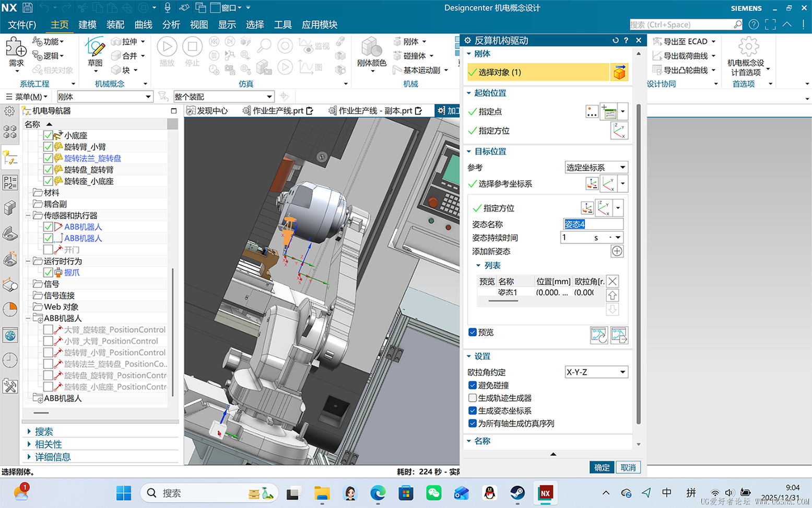Open the Assembly (装配) ribbon tab
The width and height of the screenshot is (812, 508).
[x=115, y=25]
